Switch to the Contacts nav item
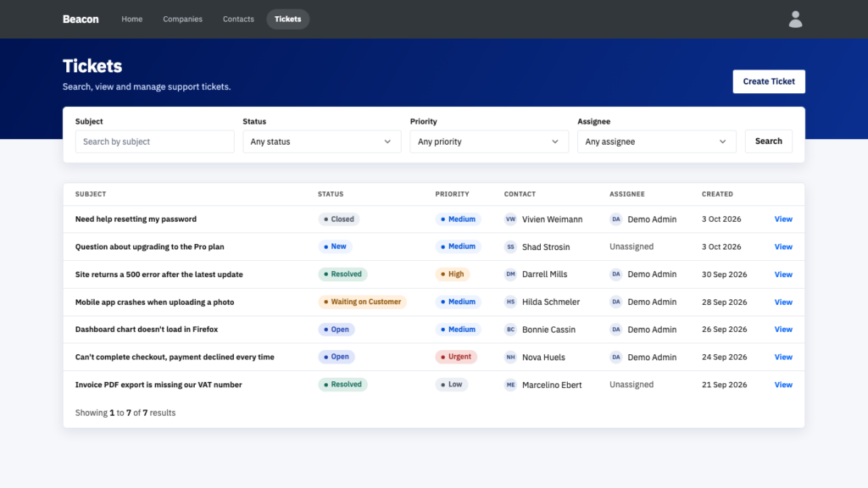This screenshot has width=868, height=488. pos(238,19)
